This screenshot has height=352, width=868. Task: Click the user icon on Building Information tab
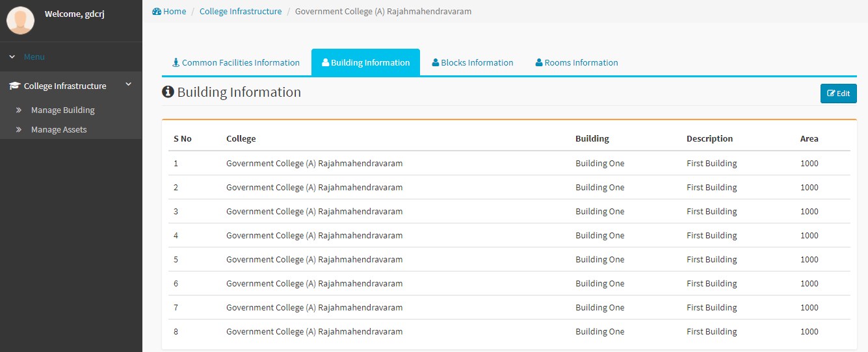click(x=325, y=63)
